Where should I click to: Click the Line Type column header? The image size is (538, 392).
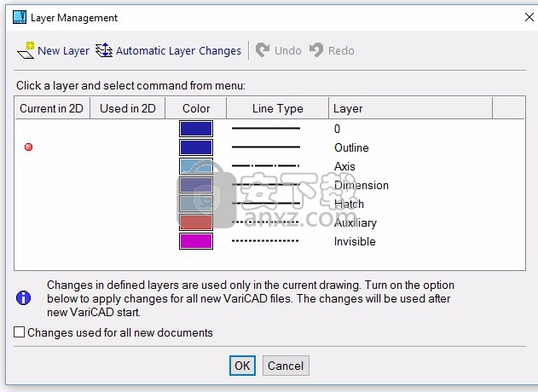[x=277, y=108]
